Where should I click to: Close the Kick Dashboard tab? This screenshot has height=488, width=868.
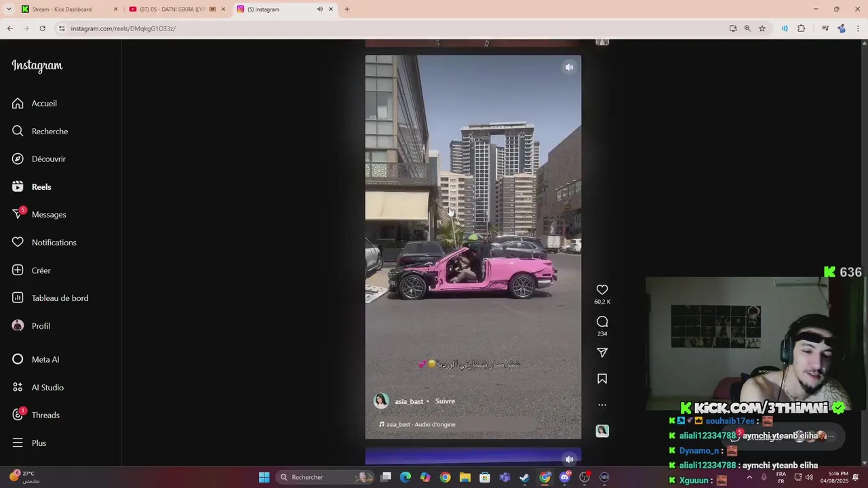click(x=115, y=9)
